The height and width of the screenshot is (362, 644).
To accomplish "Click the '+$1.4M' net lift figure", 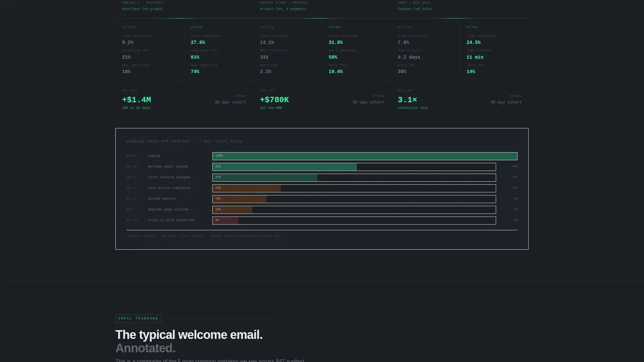I will 137,100.
